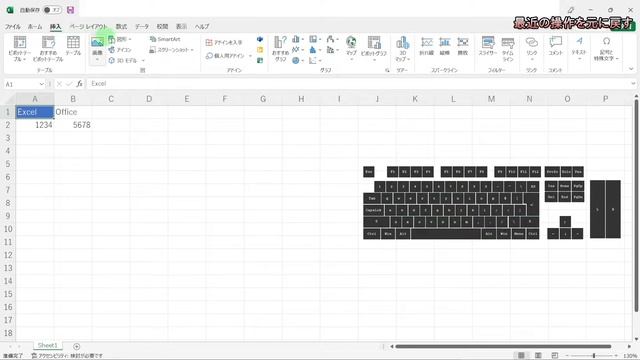Click the zoom slider handle
Screen dimensions: 640x360
pyautogui.click(x=594, y=356)
